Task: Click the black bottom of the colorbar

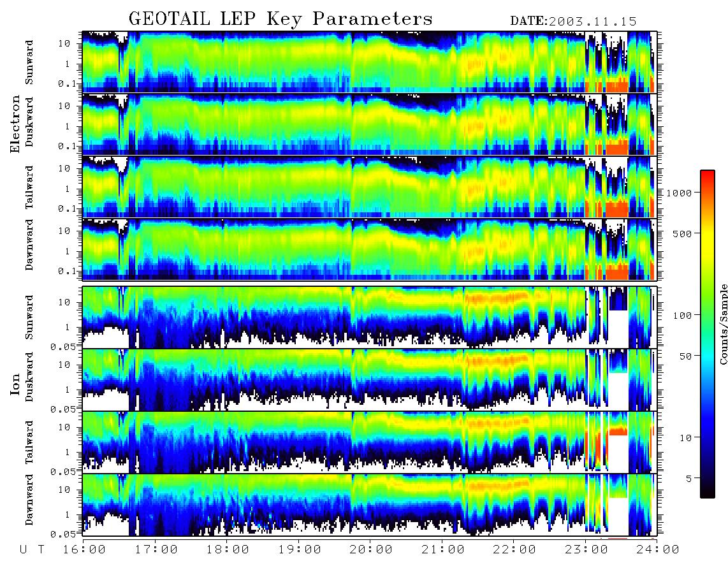Action: click(x=707, y=493)
